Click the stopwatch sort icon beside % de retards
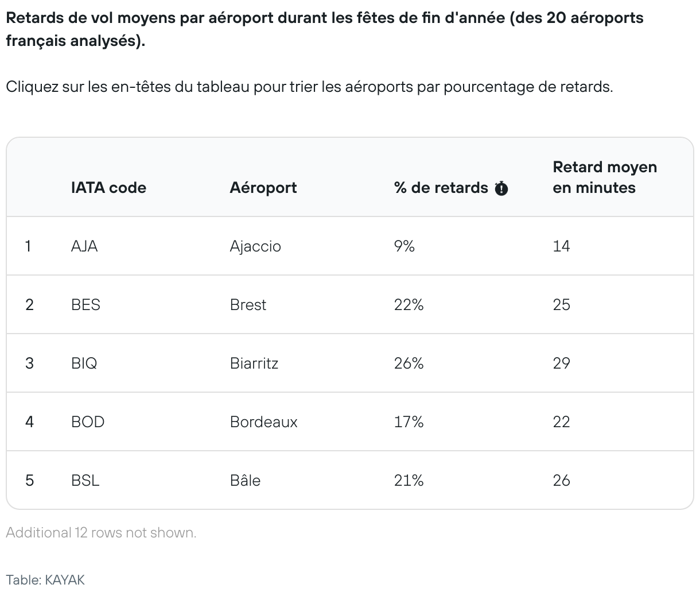This screenshot has width=700, height=596. click(x=501, y=188)
